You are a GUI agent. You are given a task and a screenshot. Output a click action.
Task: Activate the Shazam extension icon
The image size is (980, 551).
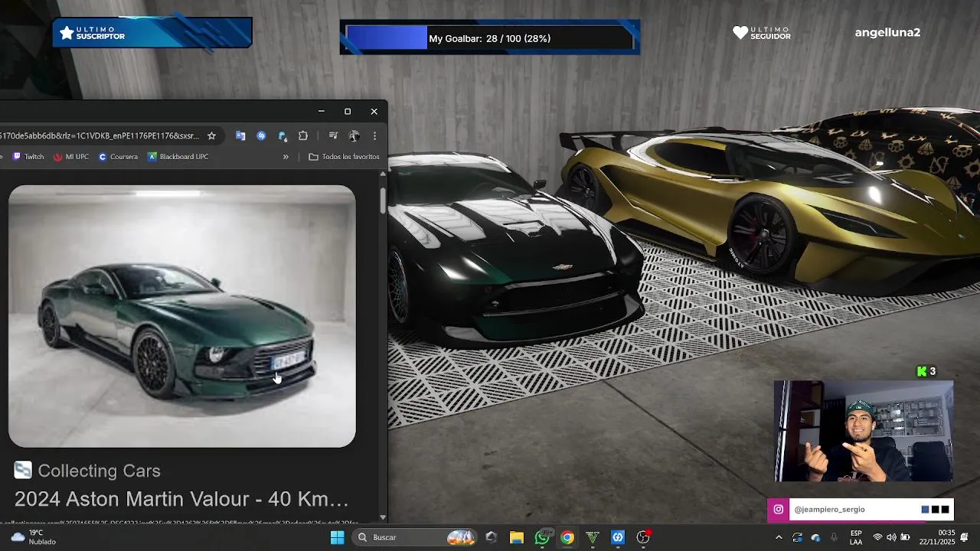pos(261,136)
